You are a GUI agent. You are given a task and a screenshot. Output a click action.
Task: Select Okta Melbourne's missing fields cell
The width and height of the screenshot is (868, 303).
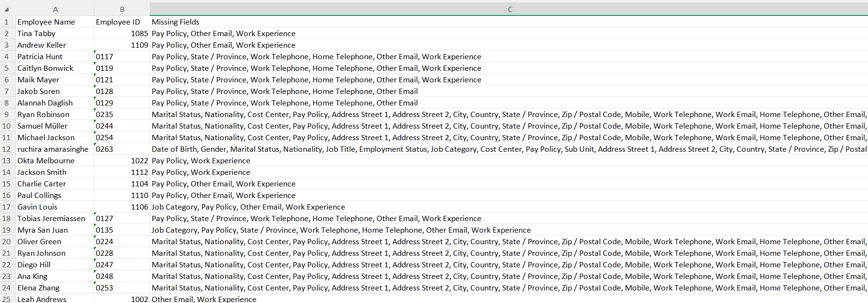click(509, 160)
